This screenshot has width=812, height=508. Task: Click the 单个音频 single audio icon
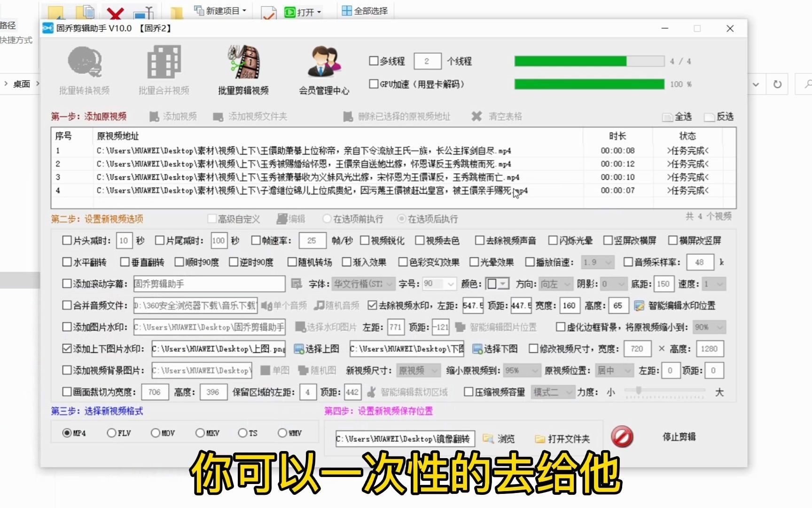[266, 305]
